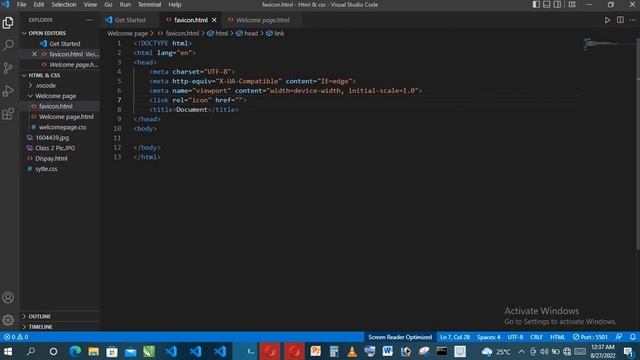Open editor more actions ellipsis
The width and height of the screenshot is (640, 360).
632,20
